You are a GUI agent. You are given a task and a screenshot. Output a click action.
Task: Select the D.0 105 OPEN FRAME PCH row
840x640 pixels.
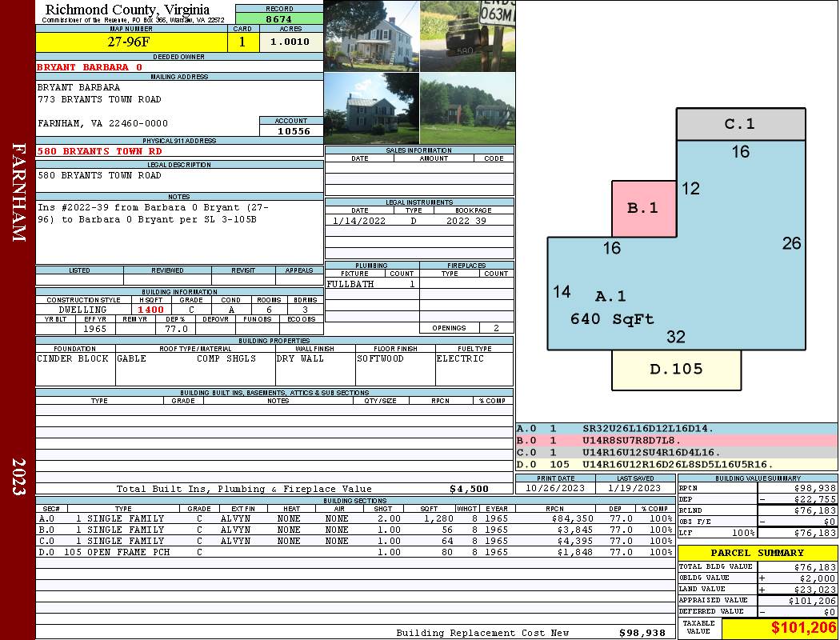[x=354, y=552]
